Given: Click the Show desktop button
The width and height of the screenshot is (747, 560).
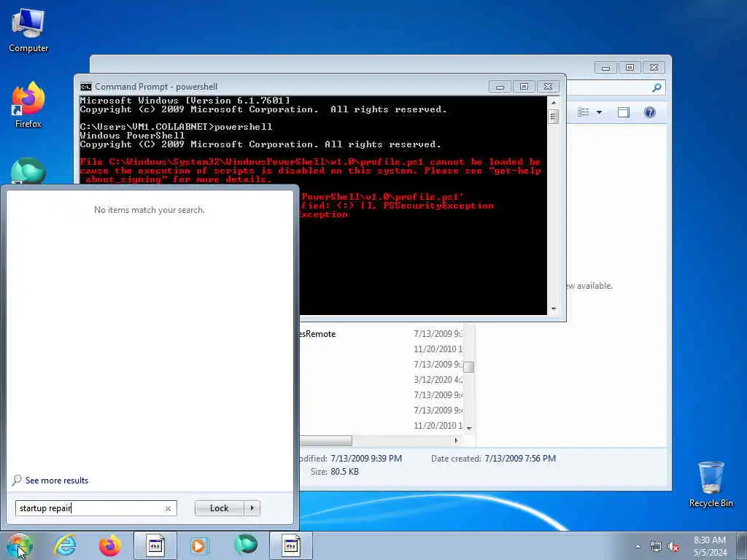Looking at the screenshot, I should coord(742,546).
